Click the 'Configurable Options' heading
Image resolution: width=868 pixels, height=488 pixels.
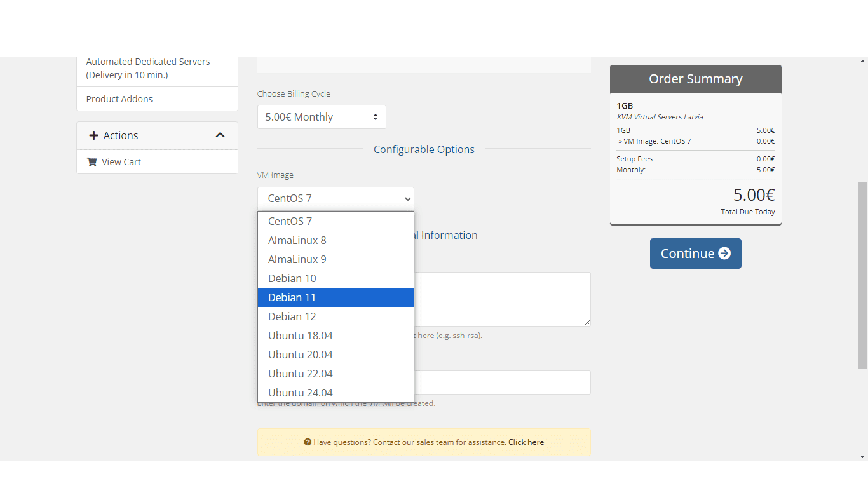coord(424,149)
